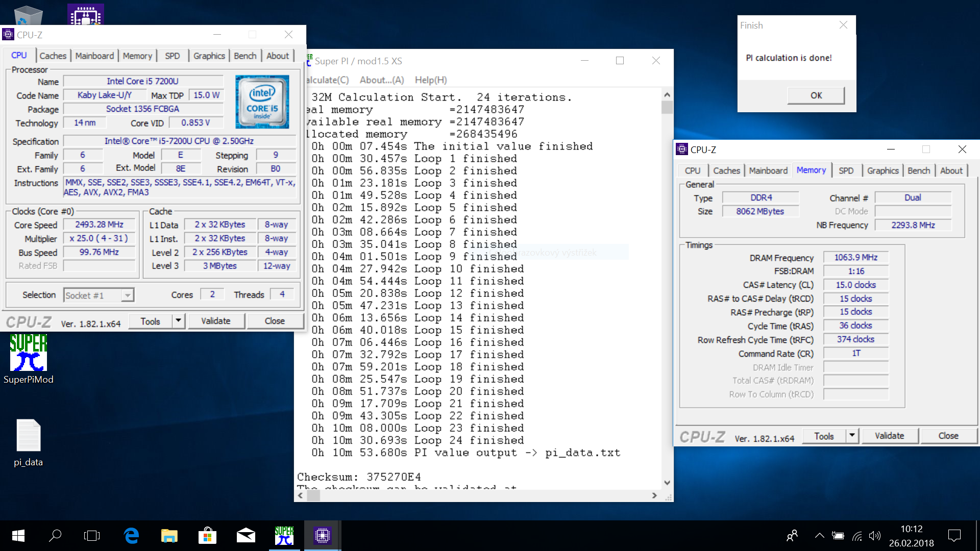Screen dimensions: 980x551
Task: Click Super PI horizontal scroll right arrow
Action: pyautogui.click(x=654, y=495)
